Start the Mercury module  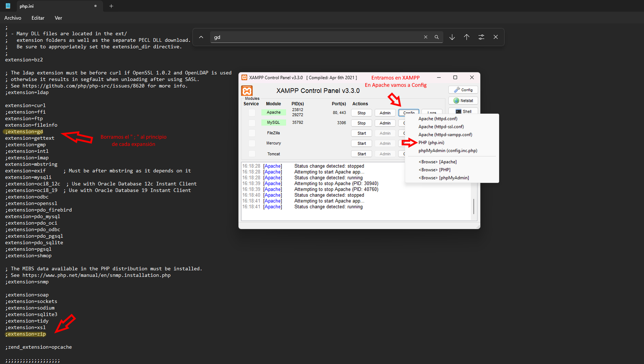tap(361, 143)
